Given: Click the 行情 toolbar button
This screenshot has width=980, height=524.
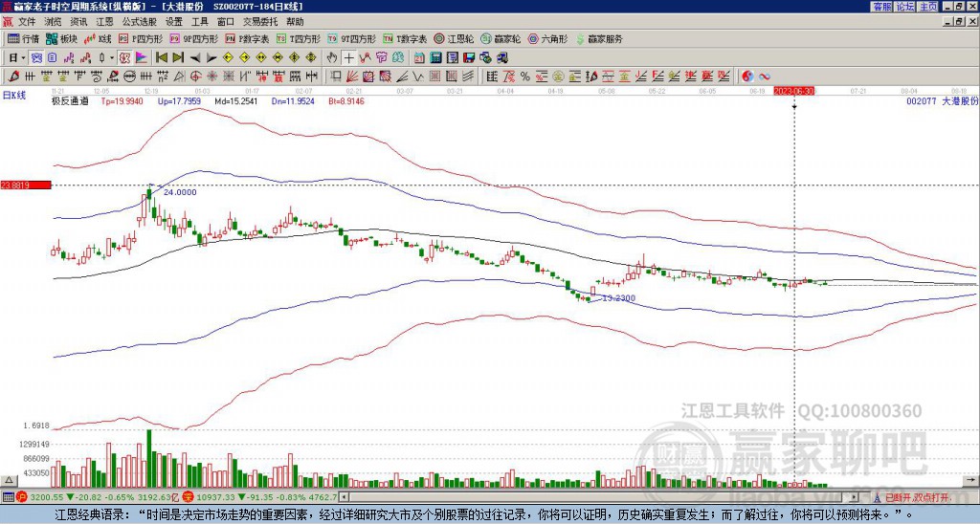Looking at the screenshot, I should pyautogui.click(x=23, y=38).
